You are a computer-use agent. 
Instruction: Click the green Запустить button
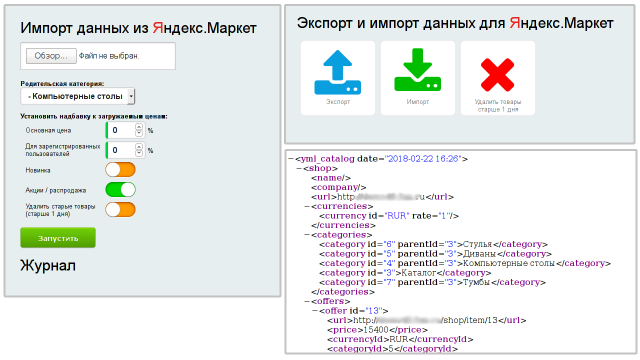58,238
